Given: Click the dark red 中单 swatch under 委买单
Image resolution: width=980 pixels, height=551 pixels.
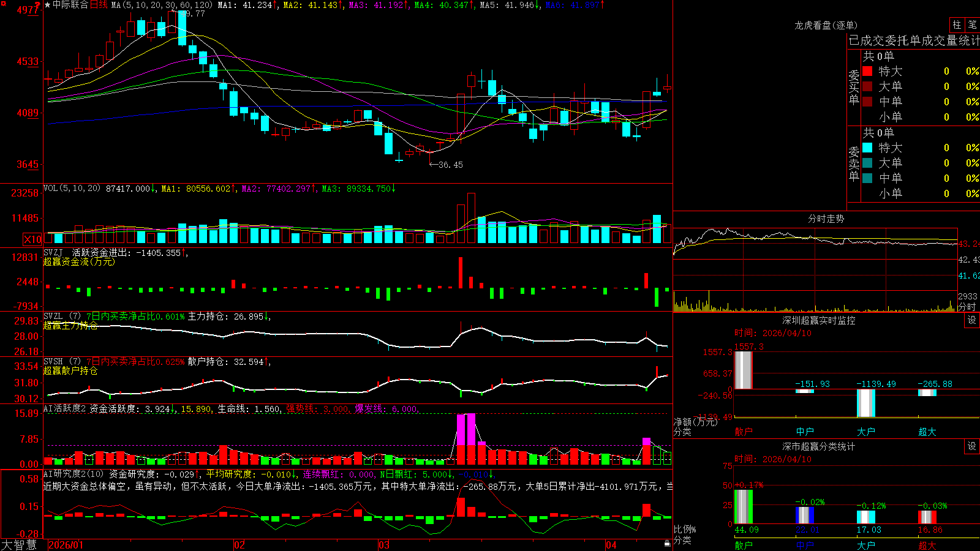Looking at the screenshot, I should tap(867, 102).
